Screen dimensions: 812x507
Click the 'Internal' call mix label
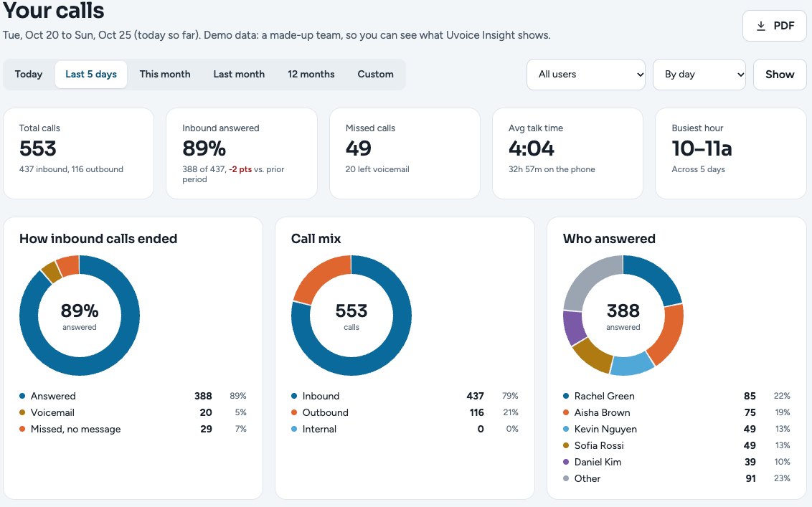pos(319,430)
